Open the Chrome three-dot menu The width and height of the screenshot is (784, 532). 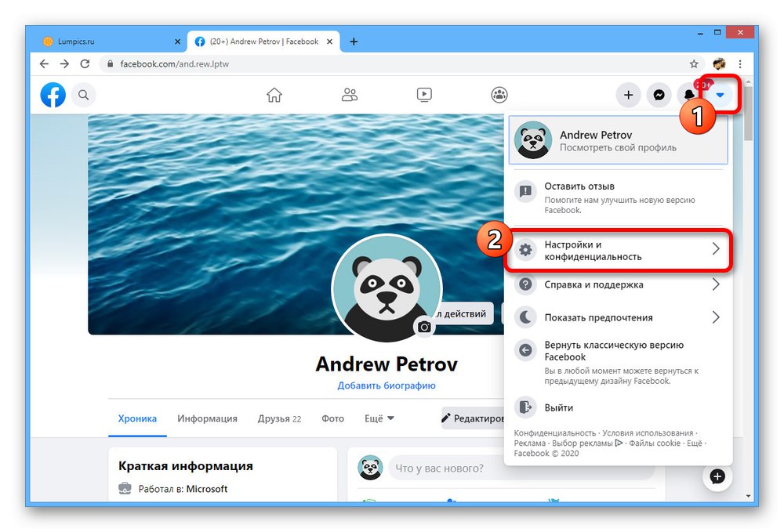(x=740, y=64)
